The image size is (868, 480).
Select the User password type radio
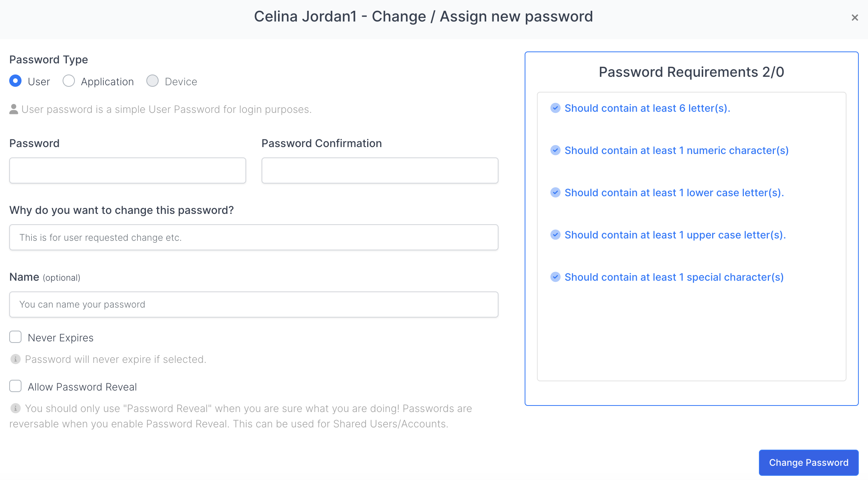(15, 81)
